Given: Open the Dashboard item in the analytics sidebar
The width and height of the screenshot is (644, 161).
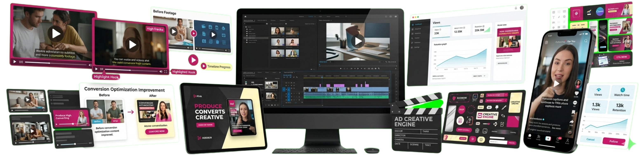Looking at the screenshot, I should pos(418,24).
